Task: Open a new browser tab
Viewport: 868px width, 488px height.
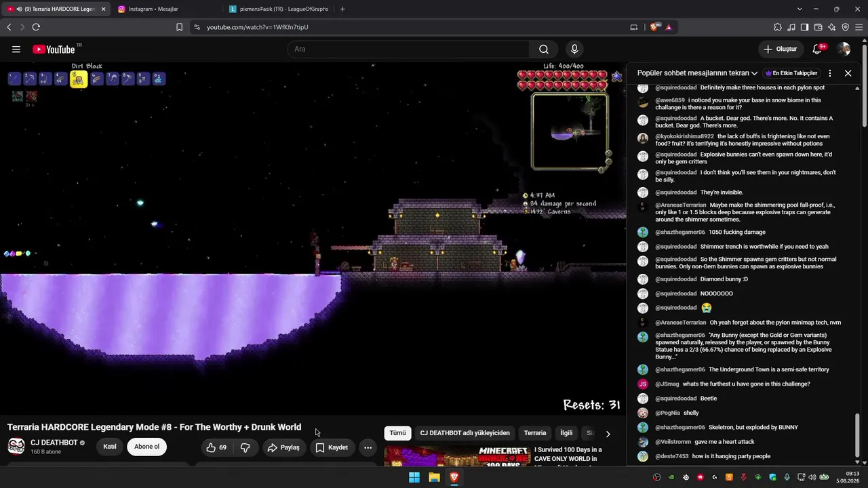Action: (x=342, y=9)
